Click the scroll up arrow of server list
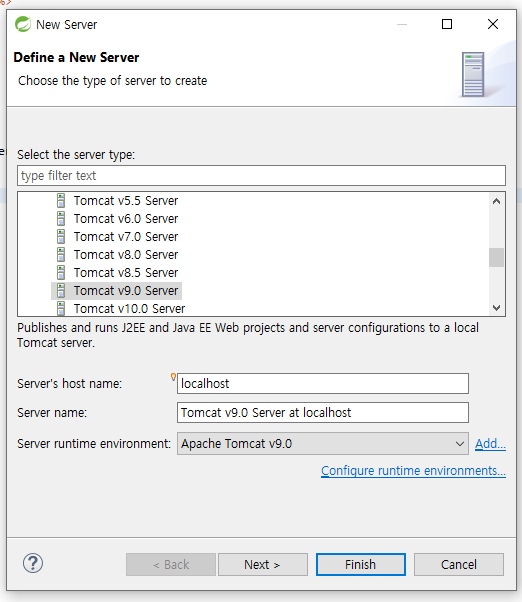 click(x=496, y=201)
